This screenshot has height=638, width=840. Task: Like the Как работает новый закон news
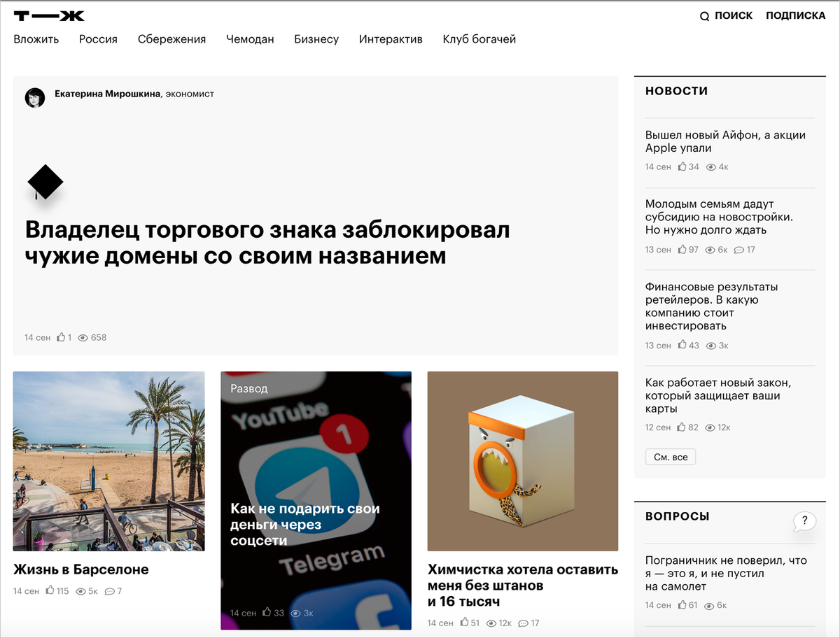click(682, 427)
